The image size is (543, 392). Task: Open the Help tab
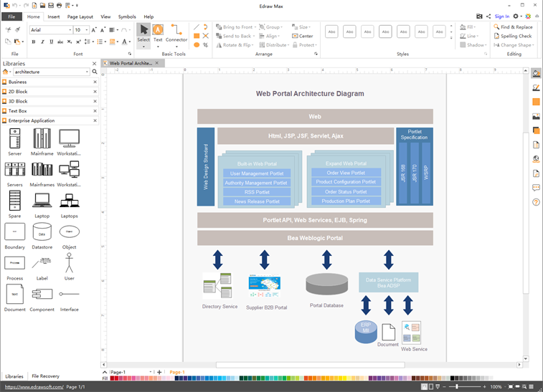click(148, 16)
